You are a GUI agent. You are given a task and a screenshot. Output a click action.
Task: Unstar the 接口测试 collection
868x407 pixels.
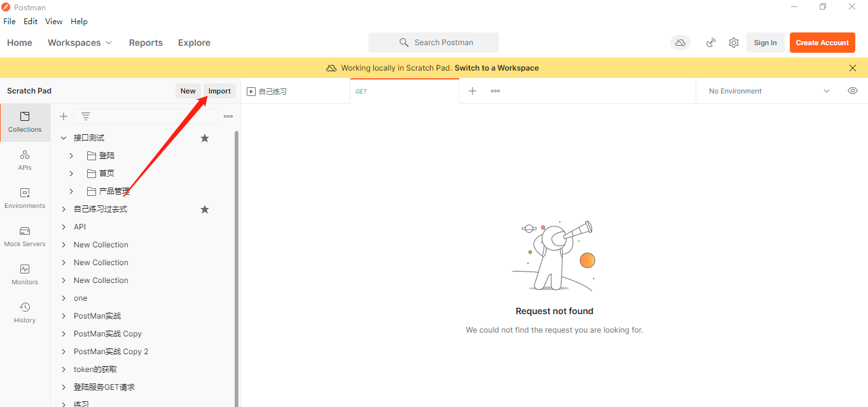(x=205, y=138)
